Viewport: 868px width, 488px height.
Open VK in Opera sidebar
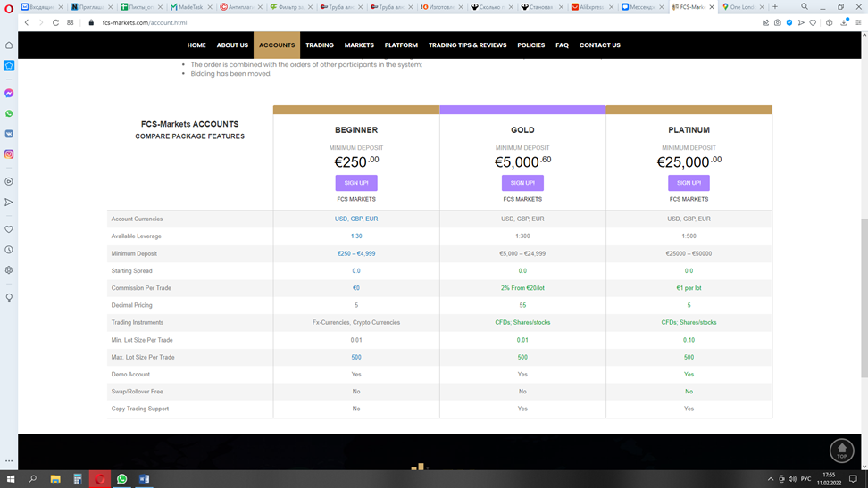[9, 134]
